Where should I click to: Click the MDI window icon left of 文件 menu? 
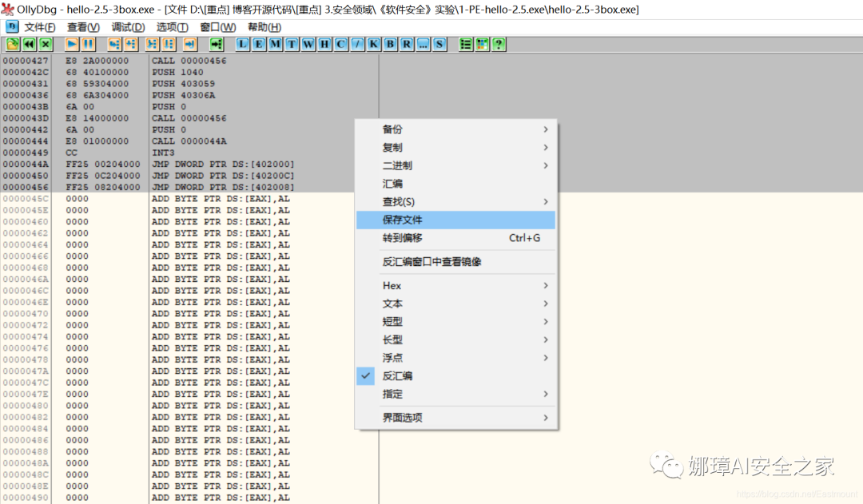tap(12, 26)
